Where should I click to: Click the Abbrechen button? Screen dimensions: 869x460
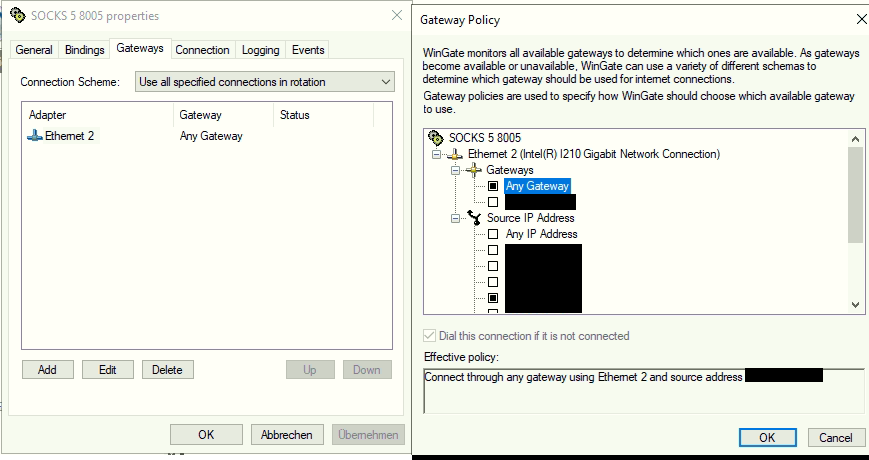[286, 435]
